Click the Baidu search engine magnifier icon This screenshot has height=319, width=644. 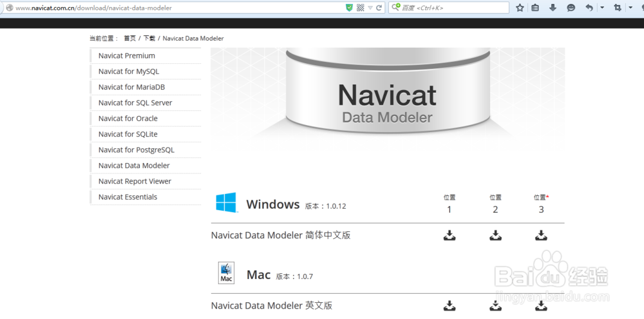tap(395, 7)
